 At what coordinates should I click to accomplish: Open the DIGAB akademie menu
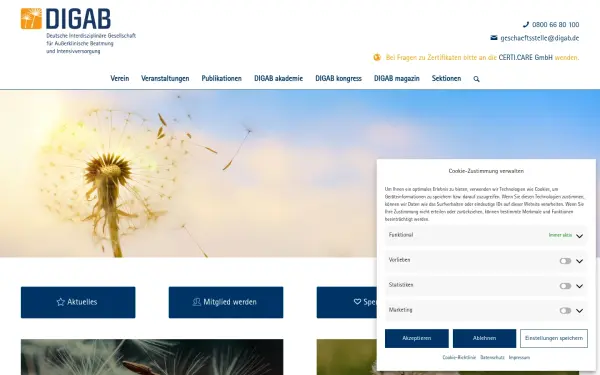point(279,78)
